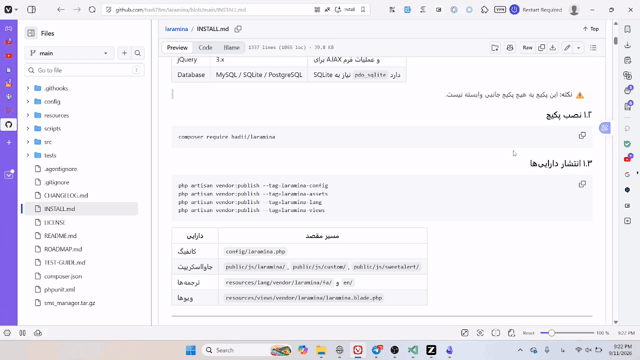Open the laramina repository link
This screenshot has width=640, height=360.
point(176,29)
